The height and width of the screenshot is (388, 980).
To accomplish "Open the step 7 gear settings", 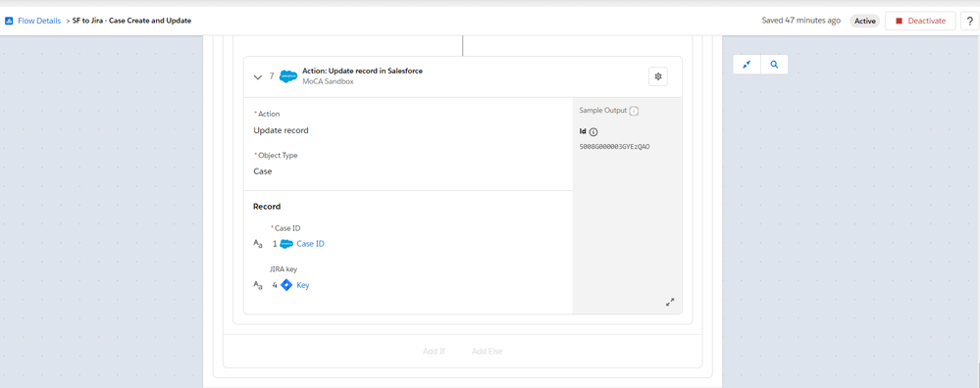I will pos(657,76).
